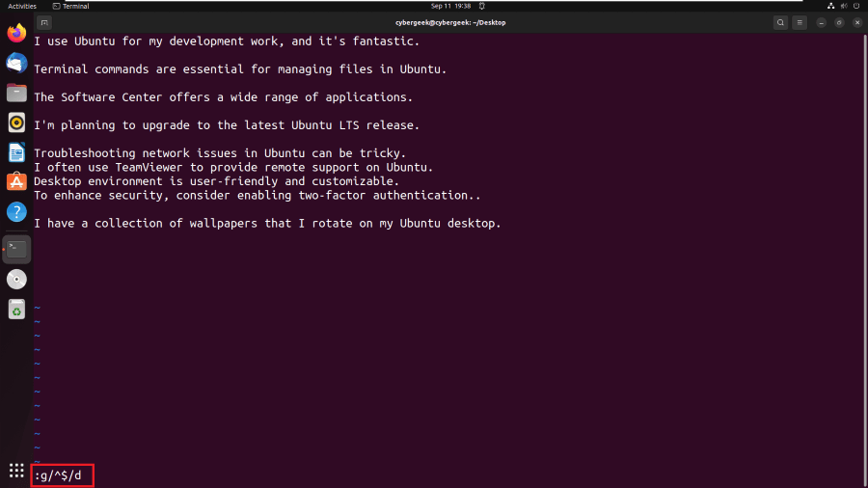Launch Thunderbird mail from the dock

click(16, 63)
